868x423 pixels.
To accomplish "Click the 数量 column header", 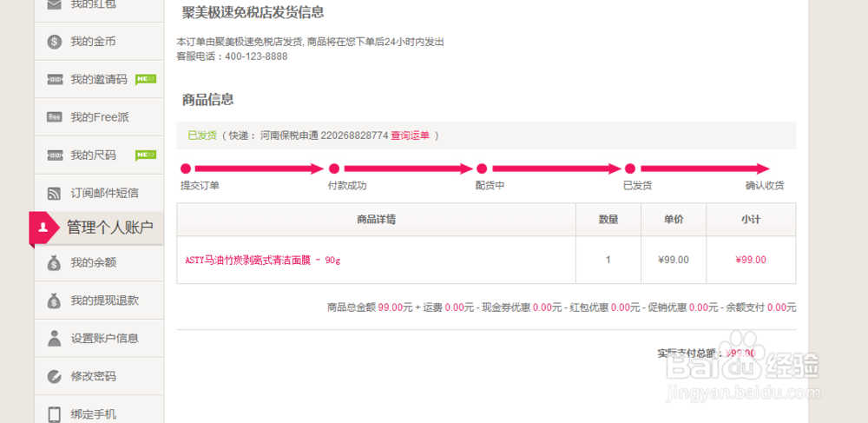I will point(608,220).
